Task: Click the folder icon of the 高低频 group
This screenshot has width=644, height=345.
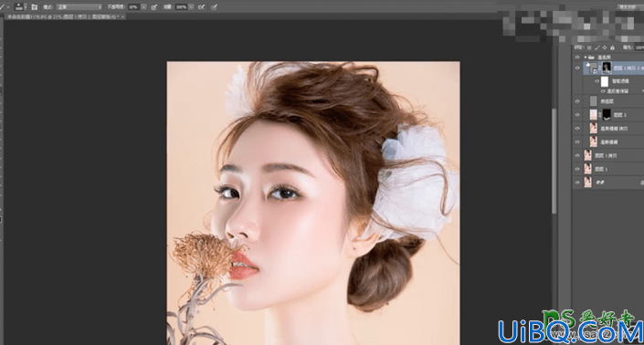Action: pos(592,57)
